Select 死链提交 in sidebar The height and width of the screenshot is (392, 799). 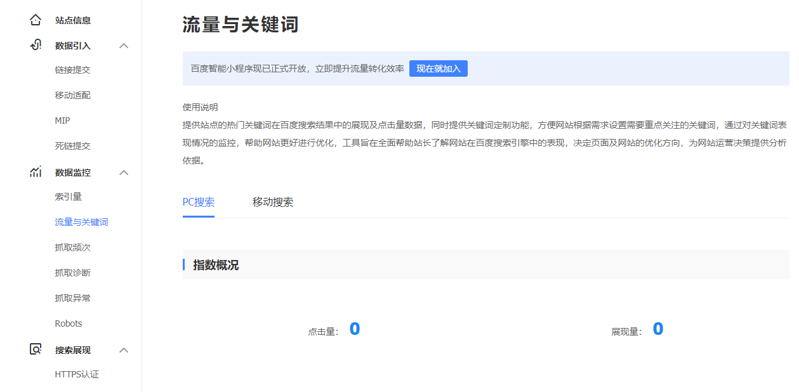(x=73, y=146)
